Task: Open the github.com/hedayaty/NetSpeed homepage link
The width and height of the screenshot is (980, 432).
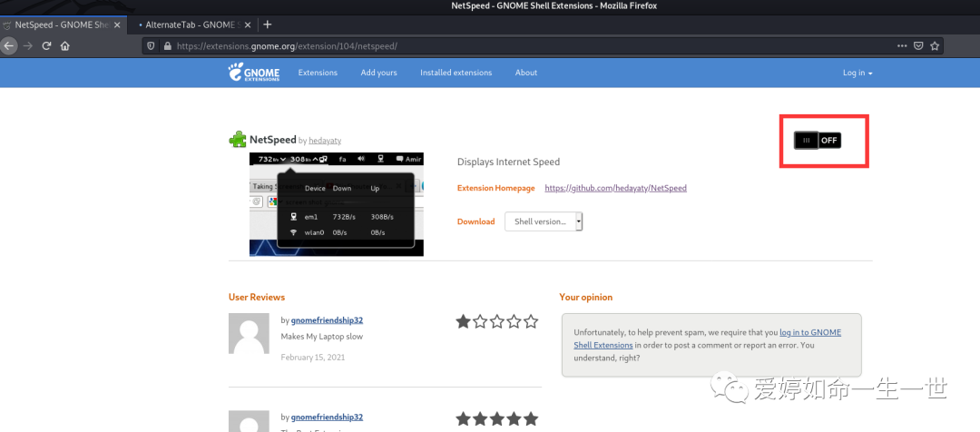Action: (x=615, y=188)
